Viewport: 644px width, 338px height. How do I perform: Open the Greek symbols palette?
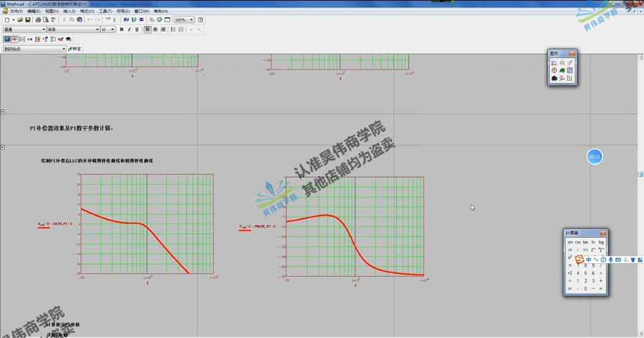(x=61, y=39)
